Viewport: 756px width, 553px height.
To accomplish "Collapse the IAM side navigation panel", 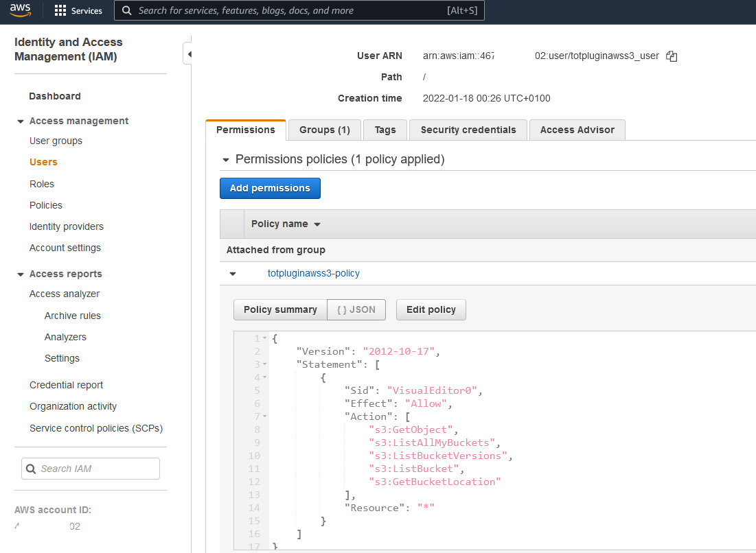I will click(189, 54).
